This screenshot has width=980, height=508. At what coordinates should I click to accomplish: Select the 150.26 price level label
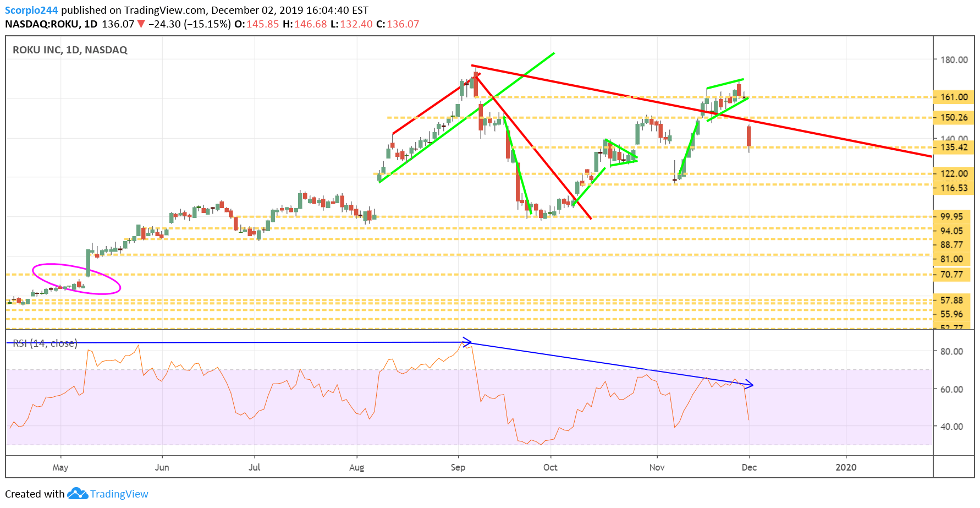coord(954,117)
